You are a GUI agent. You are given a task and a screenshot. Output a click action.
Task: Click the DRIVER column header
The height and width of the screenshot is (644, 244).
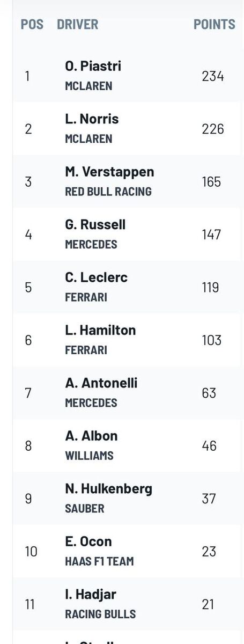[78, 25]
